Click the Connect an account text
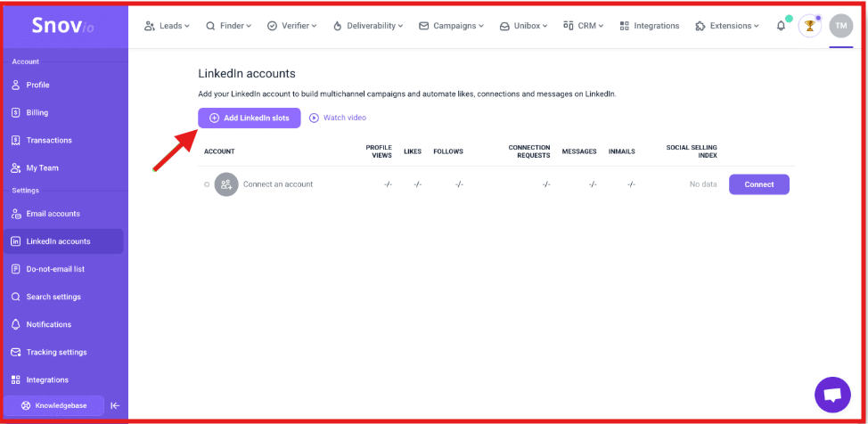 coord(278,184)
